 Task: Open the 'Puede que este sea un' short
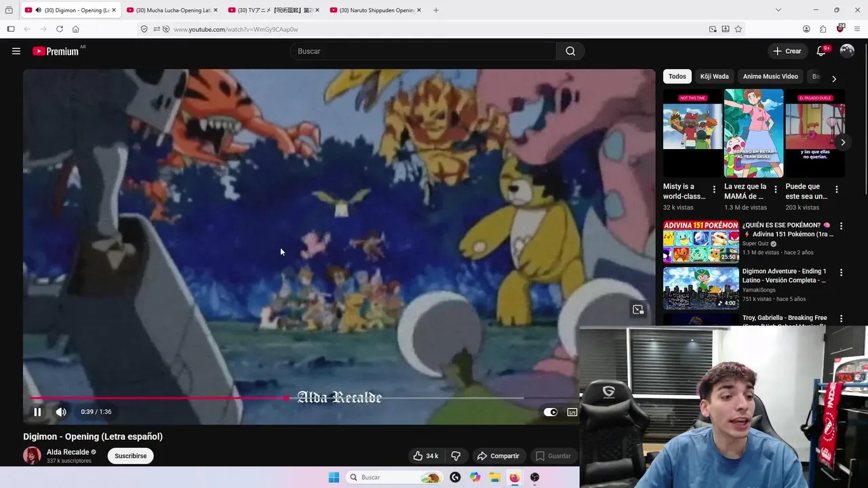point(815,133)
